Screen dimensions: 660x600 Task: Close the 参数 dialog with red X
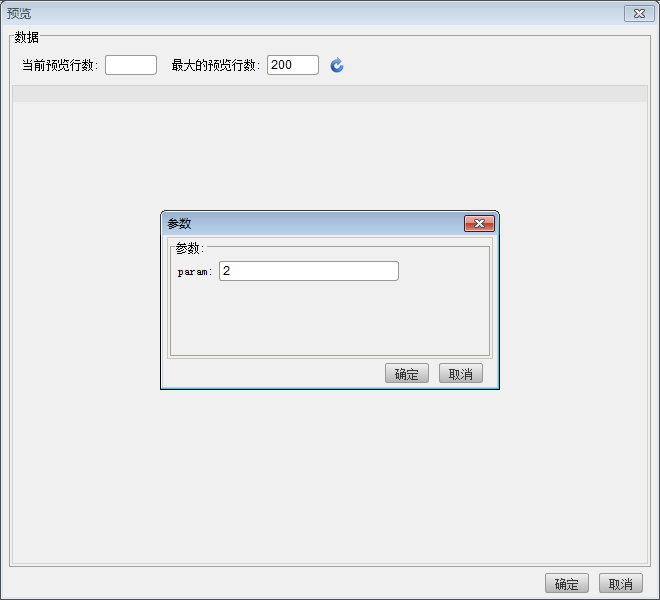pos(479,224)
